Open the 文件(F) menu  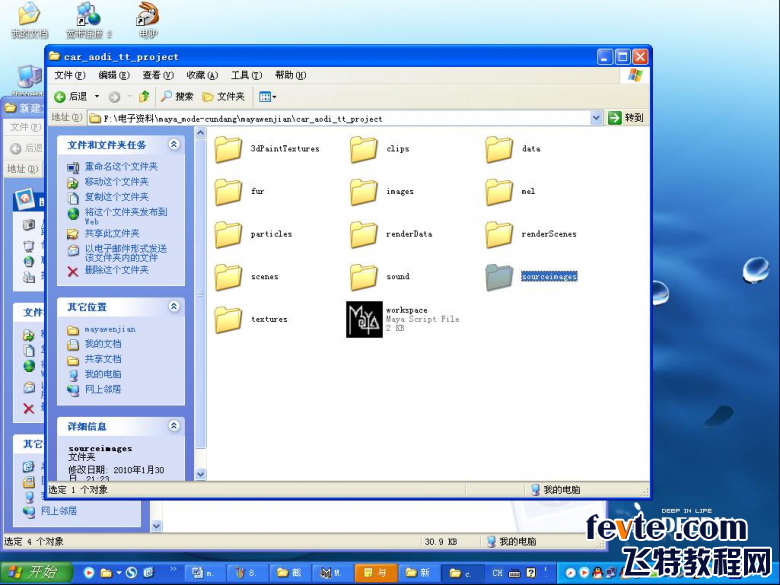[x=70, y=75]
